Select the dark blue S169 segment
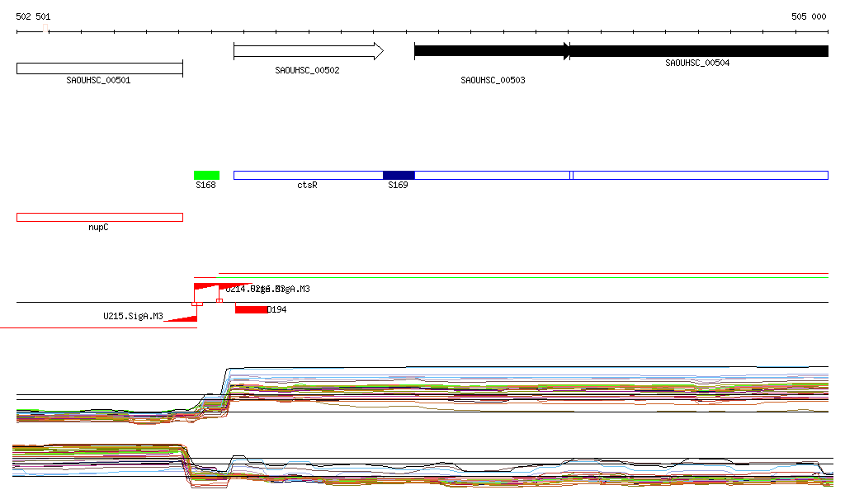Image resolution: width=845 pixels, height=504 pixels. click(x=399, y=175)
